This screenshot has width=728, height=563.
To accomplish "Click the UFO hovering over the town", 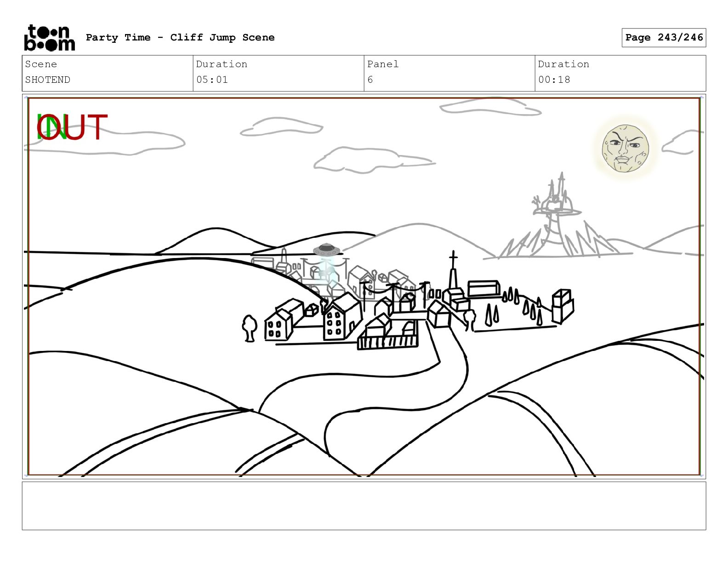I will [x=326, y=250].
